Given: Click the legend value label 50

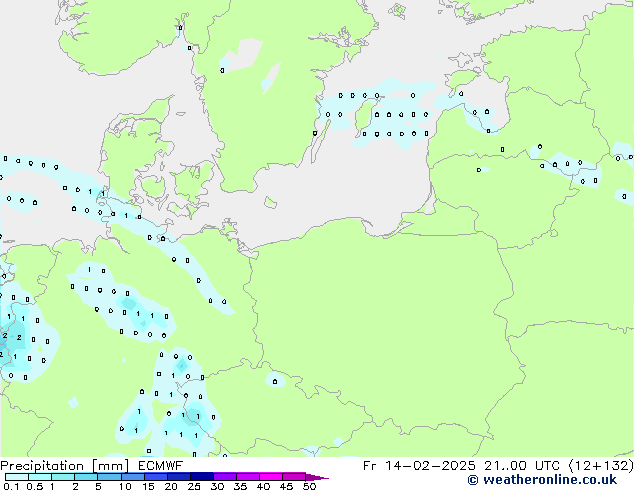Looking at the screenshot, I should click(x=309, y=486).
